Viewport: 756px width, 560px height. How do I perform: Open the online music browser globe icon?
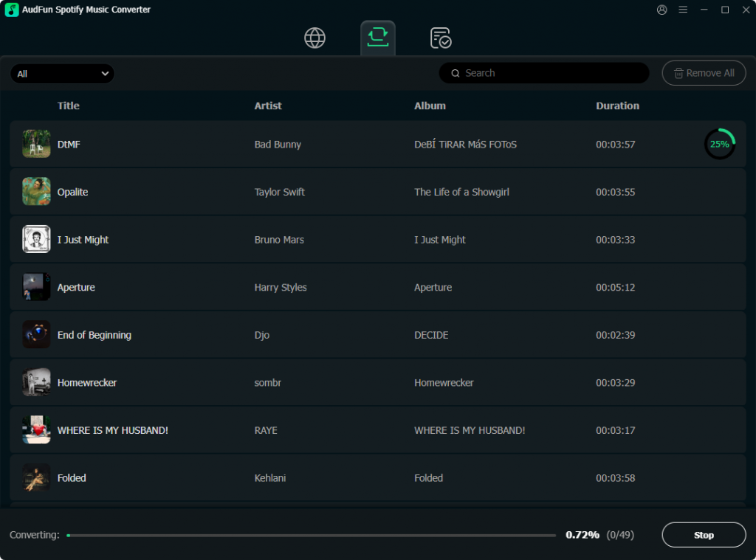tap(315, 37)
